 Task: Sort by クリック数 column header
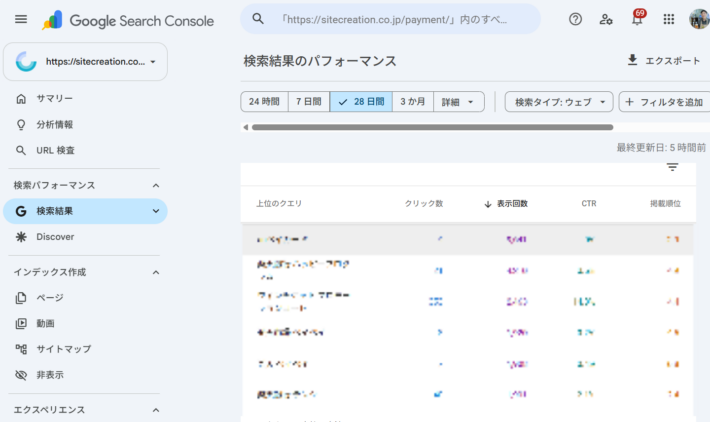click(423, 204)
